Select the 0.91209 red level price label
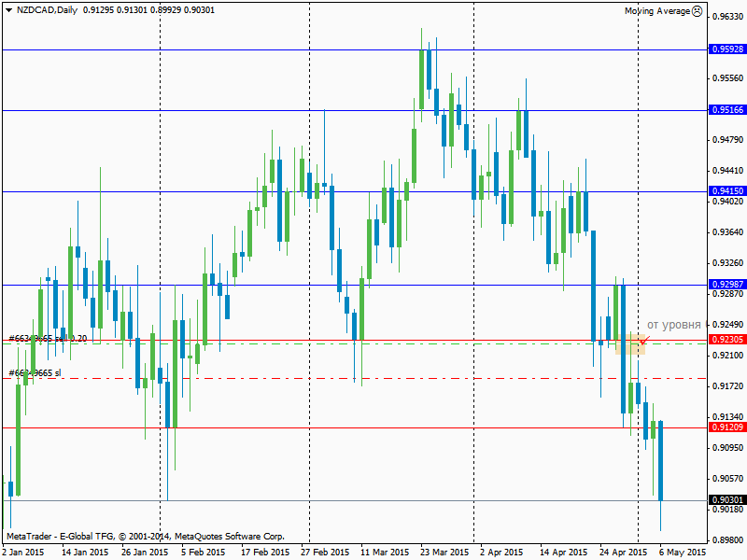Image resolution: width=747 pixels, height=560 pixels. click(x=727, y=427)
